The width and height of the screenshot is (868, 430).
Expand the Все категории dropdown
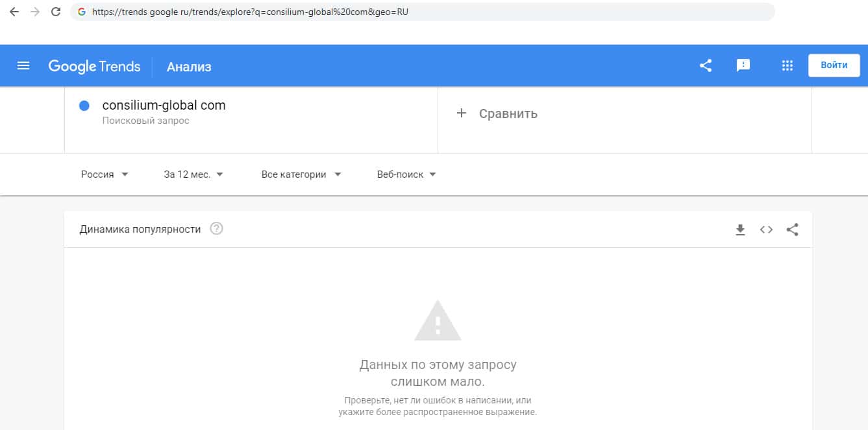(x=301, y=174)
